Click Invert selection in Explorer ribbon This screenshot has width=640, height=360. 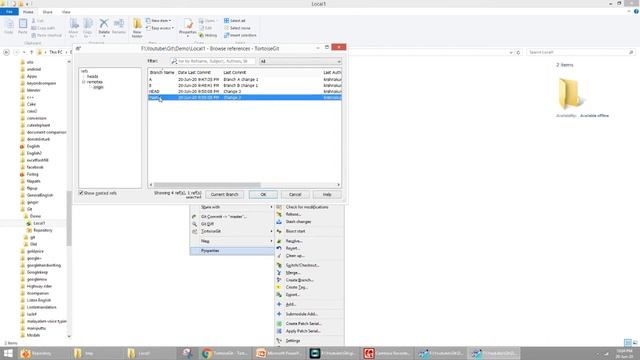click(x=240, y=35)
